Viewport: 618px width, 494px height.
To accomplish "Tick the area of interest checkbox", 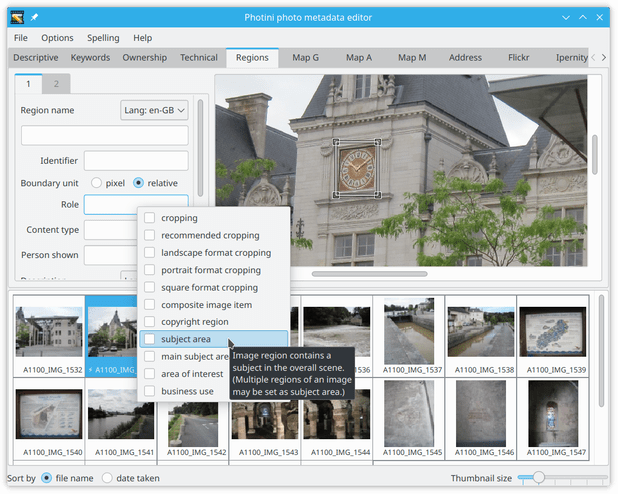I will [149, 373].
